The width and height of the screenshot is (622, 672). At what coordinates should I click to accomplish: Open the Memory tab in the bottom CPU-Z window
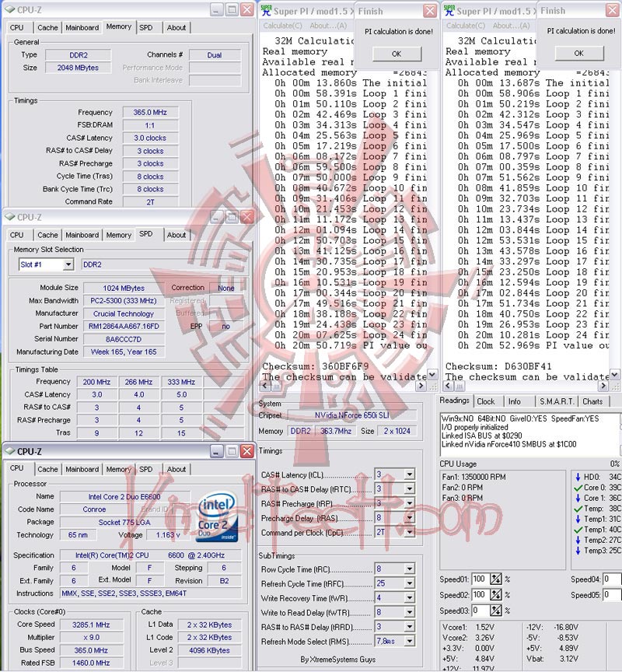tap(119, 469)
